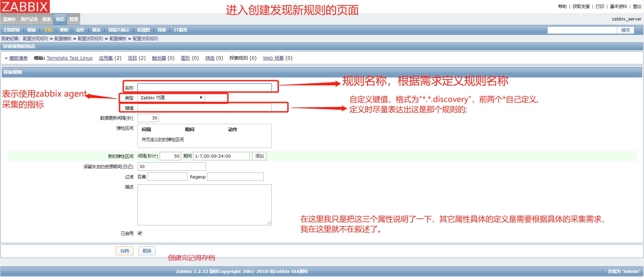Click 登出 to log out
644x277 pixels.
pos(637,6)
